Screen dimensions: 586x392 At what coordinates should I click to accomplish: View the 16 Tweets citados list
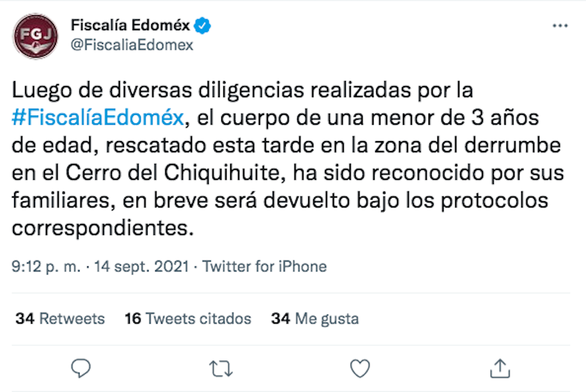coord(188,318)
